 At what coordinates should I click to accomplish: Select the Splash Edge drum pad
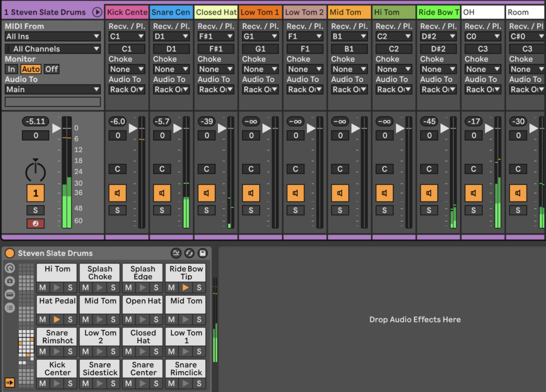click(x=143, y=272)
